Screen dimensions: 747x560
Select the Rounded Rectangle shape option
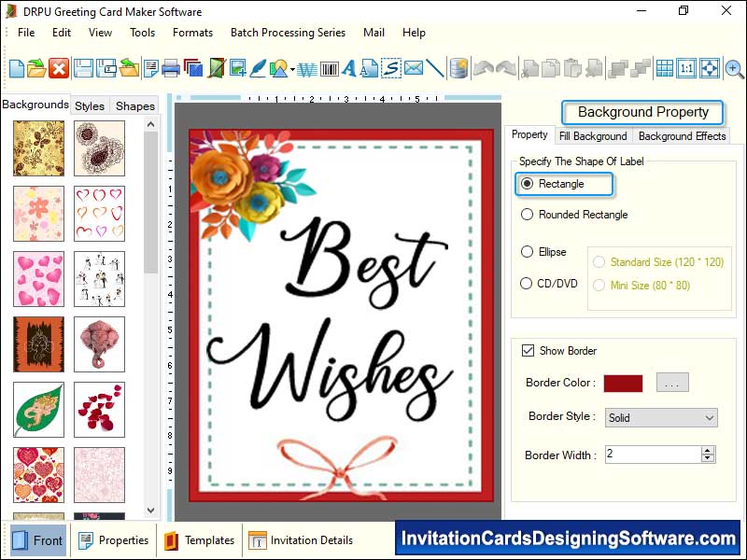click(527, 215)
